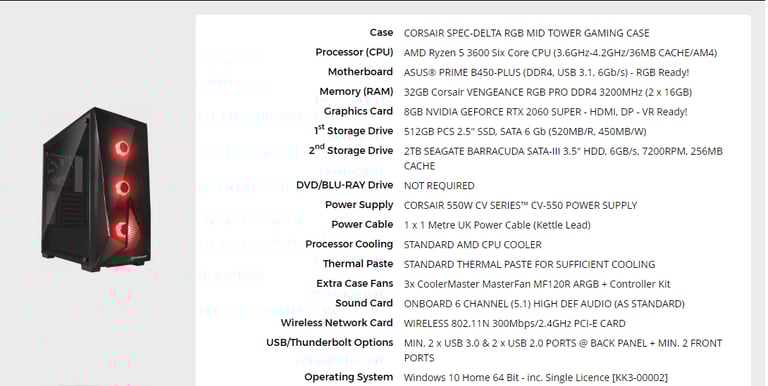Select the 'Power Cable' label
Screen dimensions: 768x386
point(362,224)
